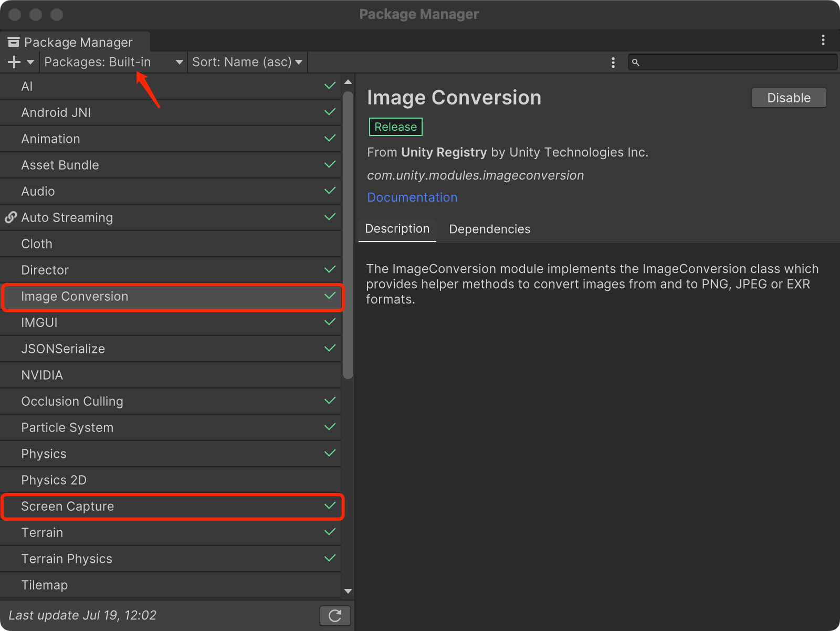Click the green checkmark on the AI row

330,86
